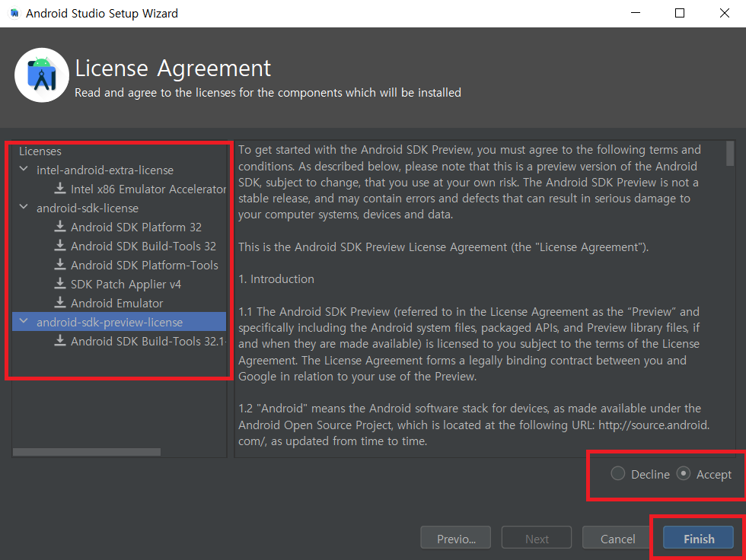Select Intel x86 Emulator Accelerator item
The image size is (746, 560).
point(148,189)
